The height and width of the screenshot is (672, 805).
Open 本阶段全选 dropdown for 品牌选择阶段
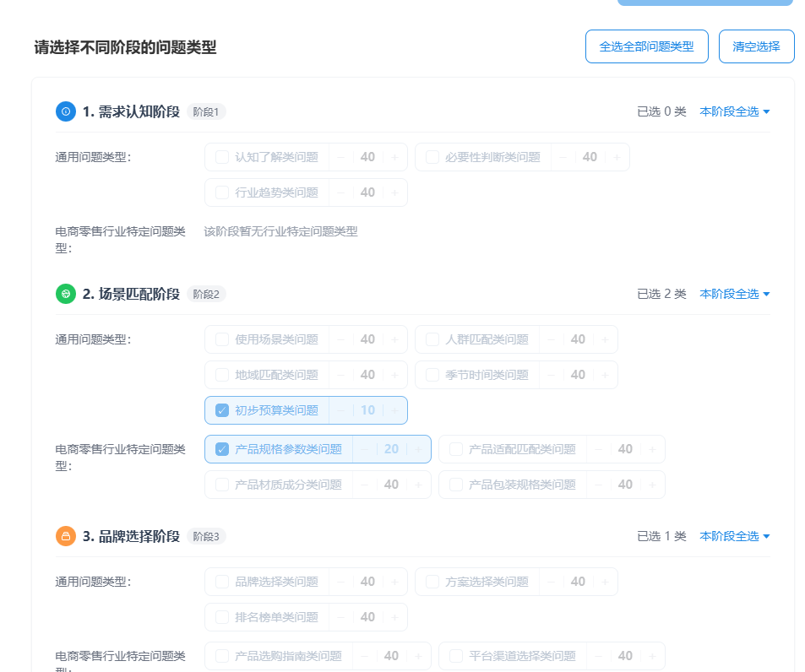pos(735,536)
